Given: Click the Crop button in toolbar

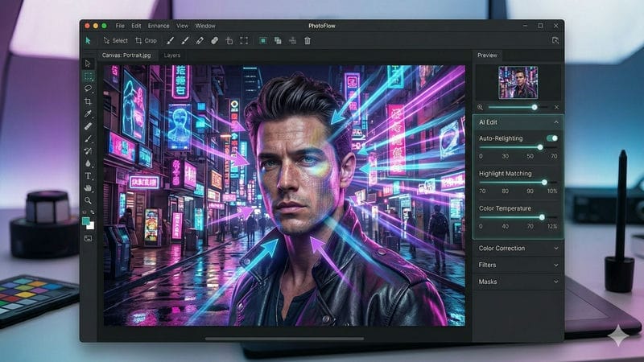Looking at the screenshot, I should pyautogui.click(x=146, y=40).
